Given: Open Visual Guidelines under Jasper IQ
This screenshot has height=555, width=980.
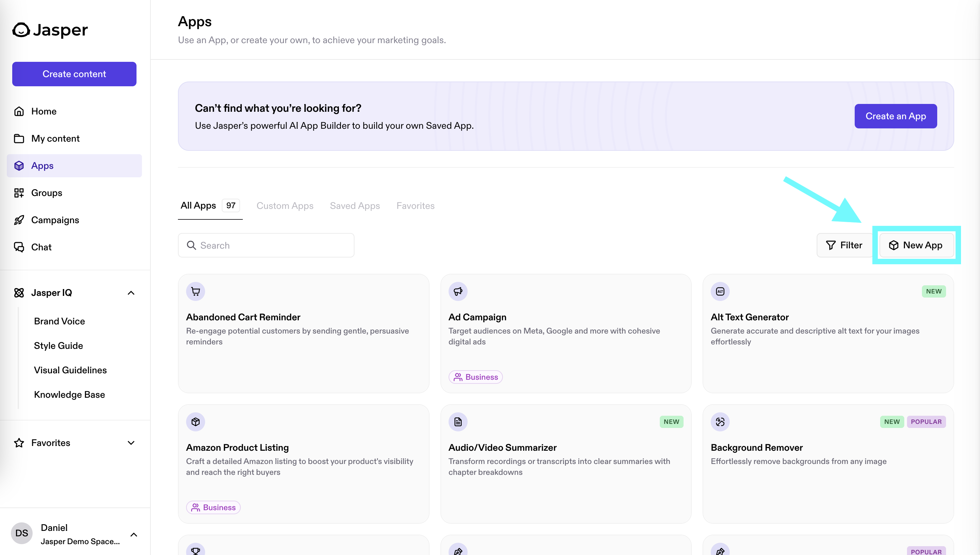Looking at the screenshot, I should click(x=70, y=370).
